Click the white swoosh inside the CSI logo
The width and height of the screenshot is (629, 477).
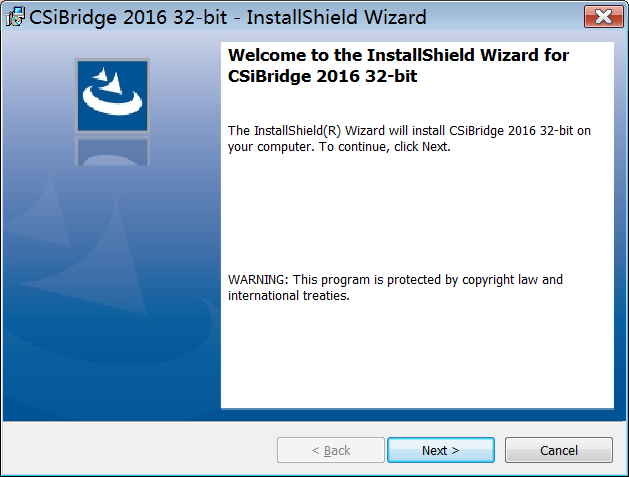(x=112, y=93)
